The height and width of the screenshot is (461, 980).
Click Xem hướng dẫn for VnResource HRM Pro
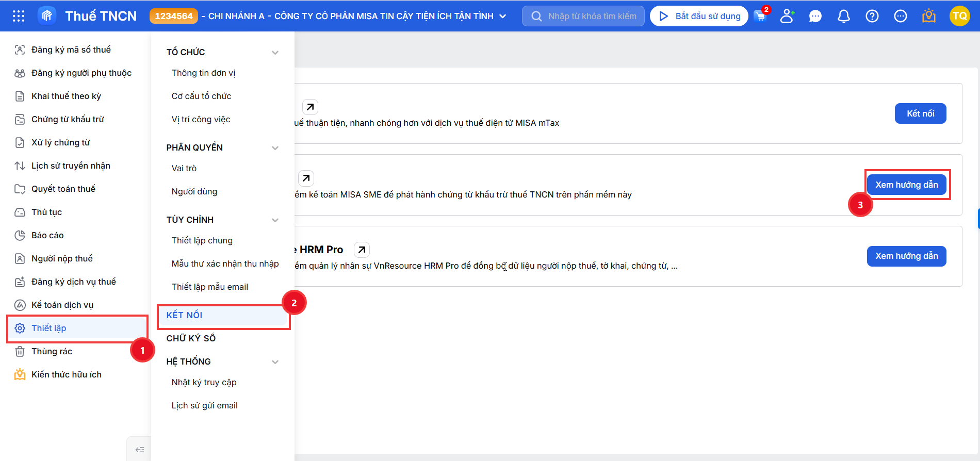point(906,256)
